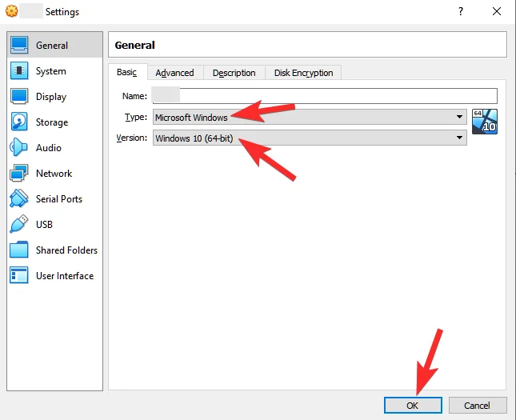Open the Network settings icon
The width and height of the screenshot is (516, 420).
(x=20, y=174)
